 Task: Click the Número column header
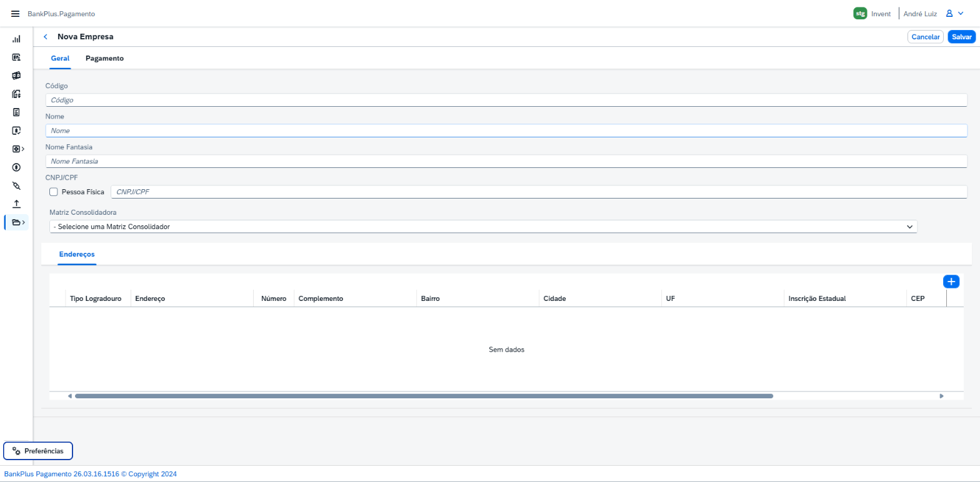click(x=274, y=299)
